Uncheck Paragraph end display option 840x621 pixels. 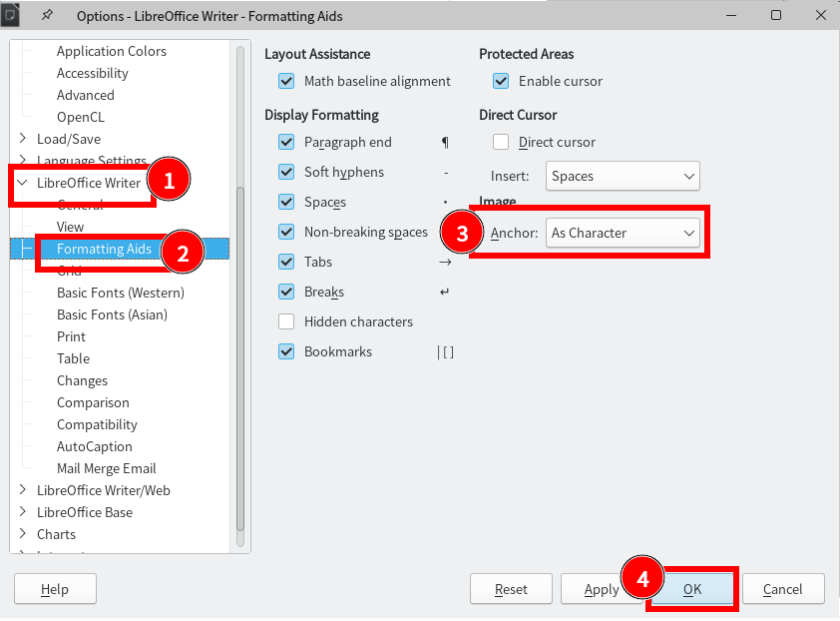click(x=286, y=142)
